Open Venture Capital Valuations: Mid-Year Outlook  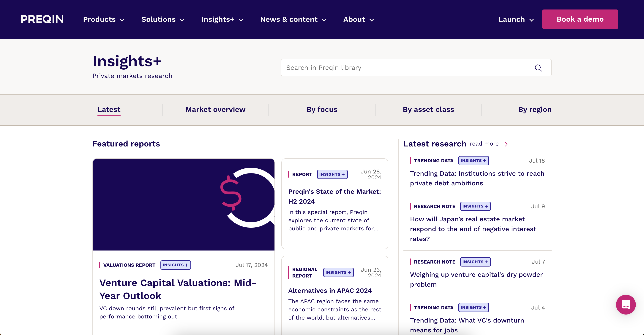[x=178, y=289]
